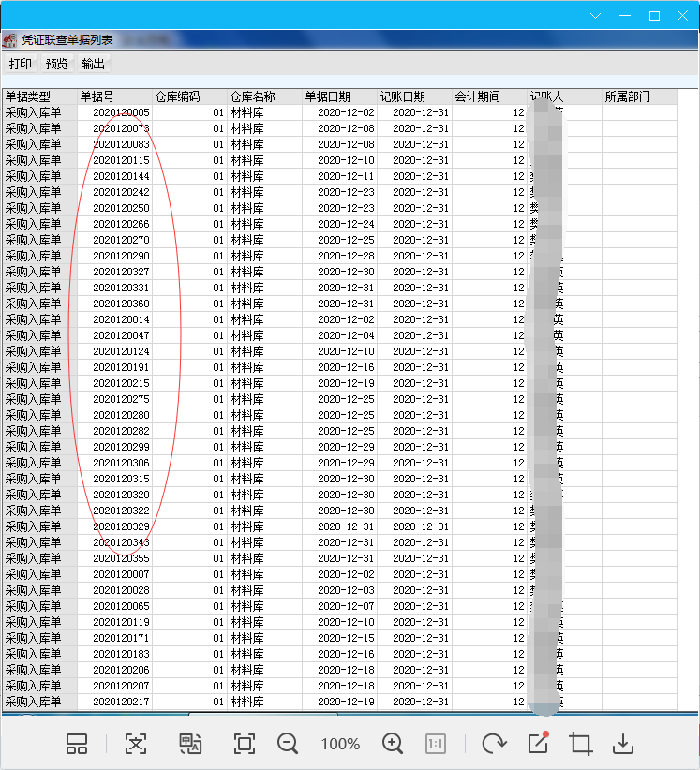Select document number 2020120331
Image resolution: width=700 pixels, height=770 pixels.
click(x=121, y=288)
